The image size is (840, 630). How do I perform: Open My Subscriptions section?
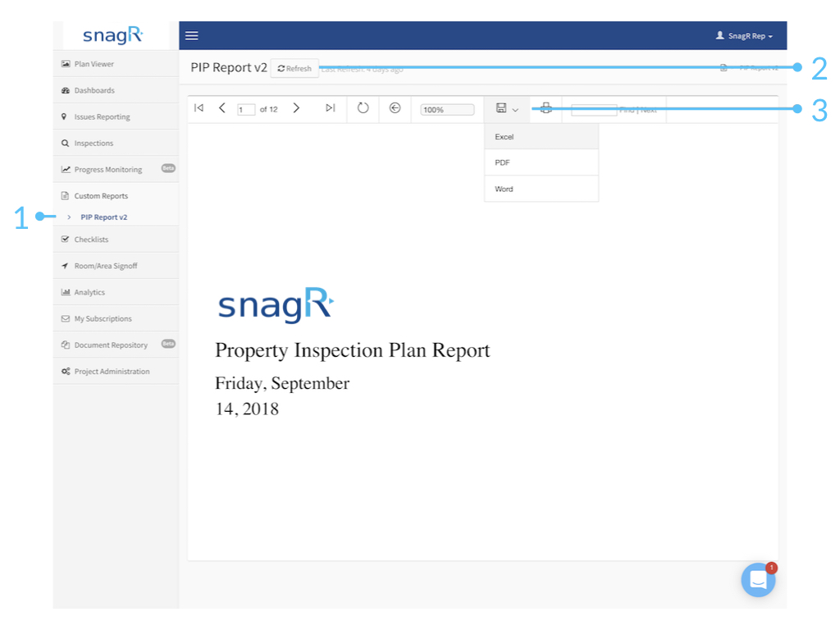(116, 318)
